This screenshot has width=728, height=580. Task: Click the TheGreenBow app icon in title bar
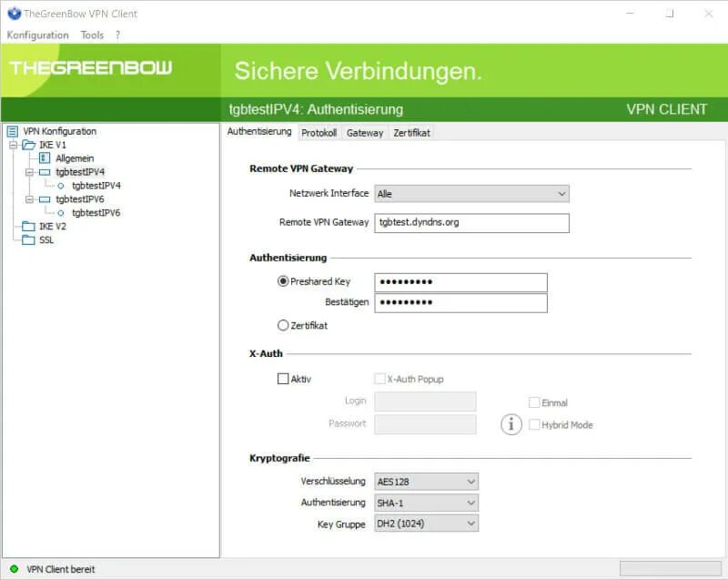tap(14, 14)
